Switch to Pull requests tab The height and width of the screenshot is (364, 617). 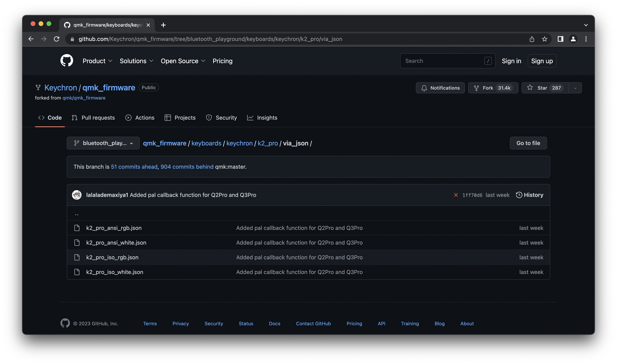coord(93,118)
